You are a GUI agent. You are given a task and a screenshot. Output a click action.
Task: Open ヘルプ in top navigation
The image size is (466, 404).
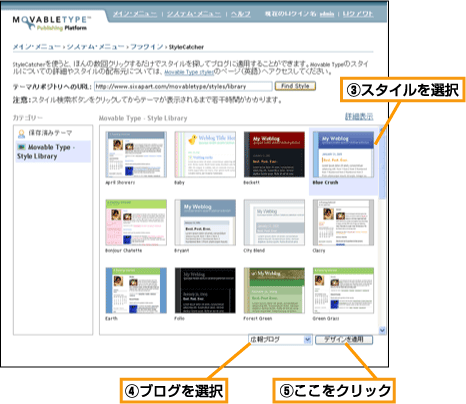[241, 14]
